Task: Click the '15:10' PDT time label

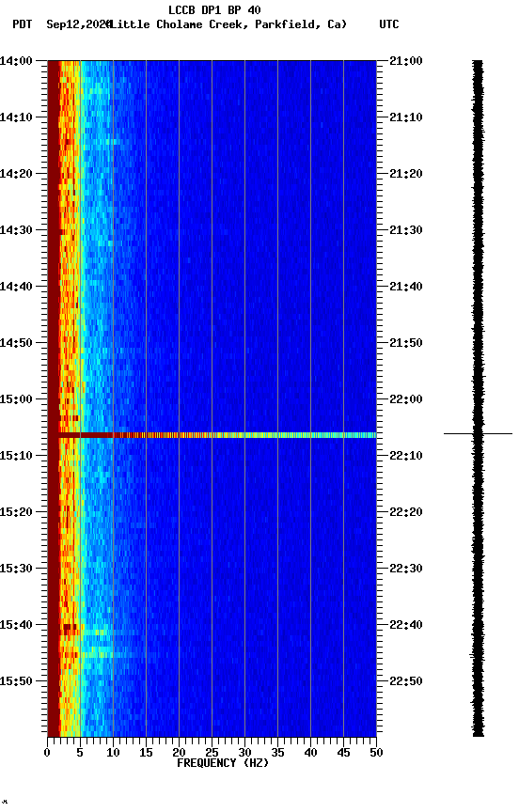Action: (16, 456)
